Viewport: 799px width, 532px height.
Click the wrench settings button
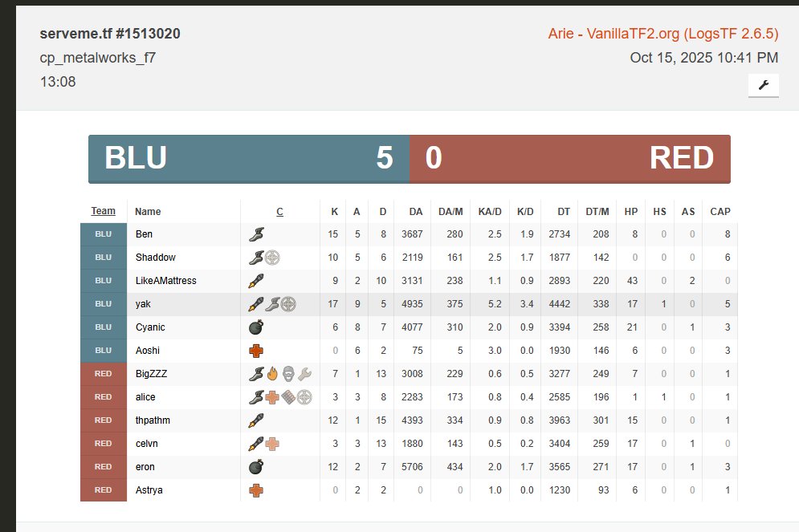tap(763, 85)
